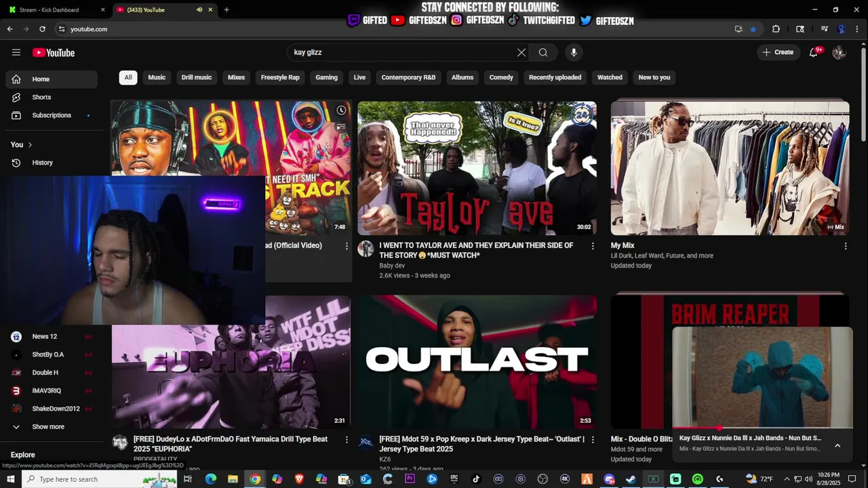Image resolution: width=868 pixels, height=488 pixels.
Task: Open the News 12 subscription channel
Action: pos(52,337)
